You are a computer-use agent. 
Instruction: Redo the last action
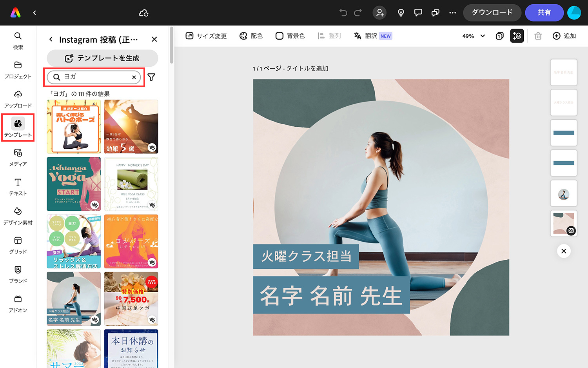point(358,13)
